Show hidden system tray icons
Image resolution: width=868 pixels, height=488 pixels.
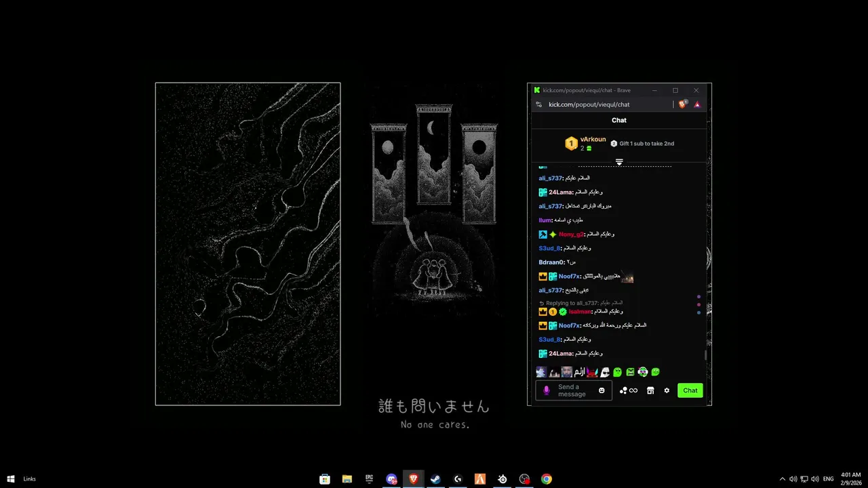click(783, 479)
